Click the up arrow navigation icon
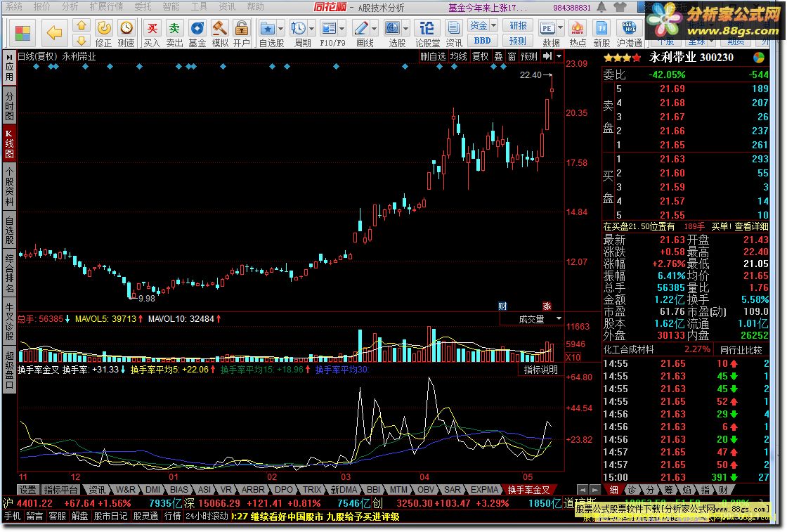 pos(82,25)
